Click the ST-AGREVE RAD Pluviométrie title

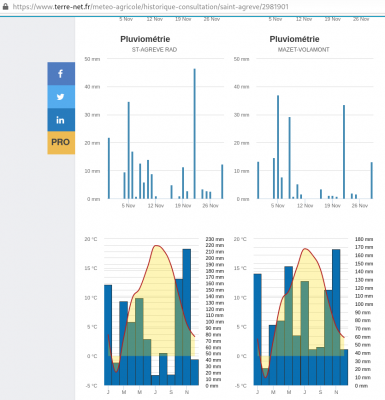tap(145, 39)
